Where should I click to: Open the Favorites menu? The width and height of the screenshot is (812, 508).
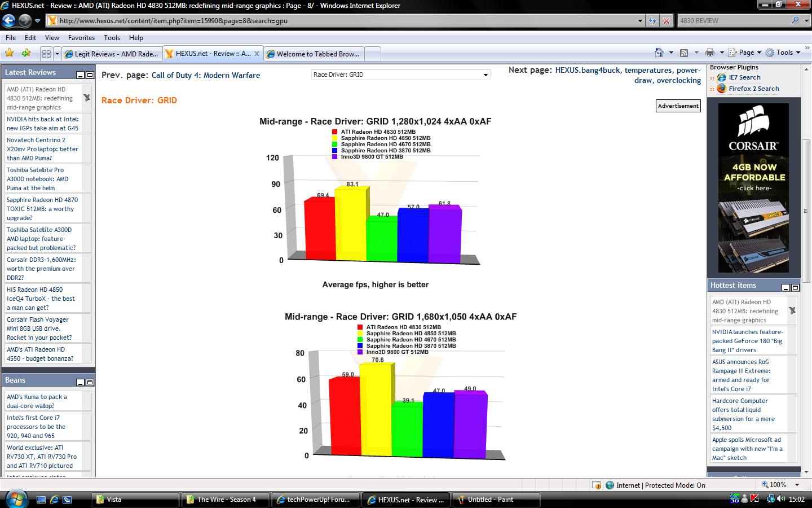pyautogui.click(x=81, y=38)
